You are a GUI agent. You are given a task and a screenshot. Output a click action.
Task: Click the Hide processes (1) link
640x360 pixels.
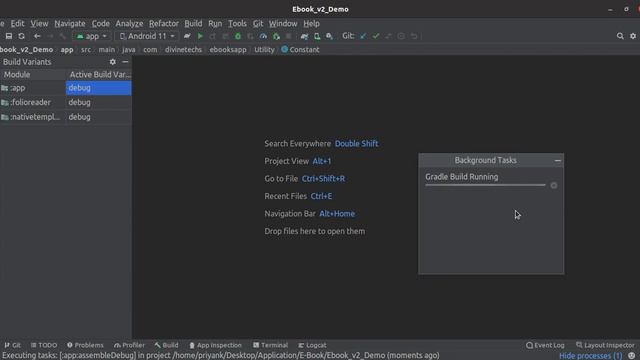(x=591, y=356)
